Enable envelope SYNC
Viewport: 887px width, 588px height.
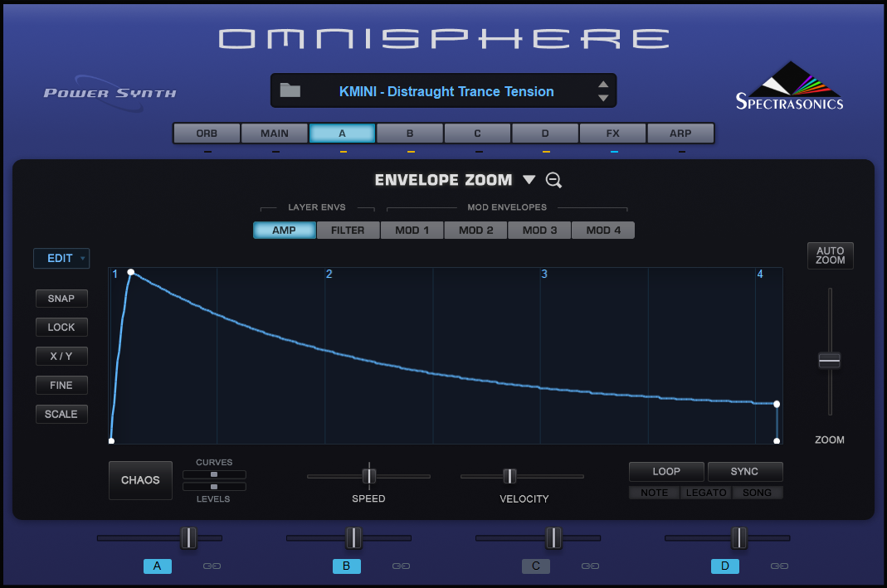pos(744,472)
